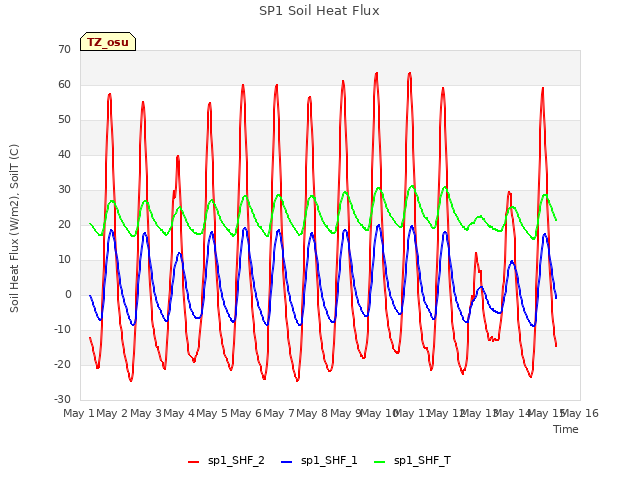Toggle the sp1_SHF_T legend entry

coord(412,461)
